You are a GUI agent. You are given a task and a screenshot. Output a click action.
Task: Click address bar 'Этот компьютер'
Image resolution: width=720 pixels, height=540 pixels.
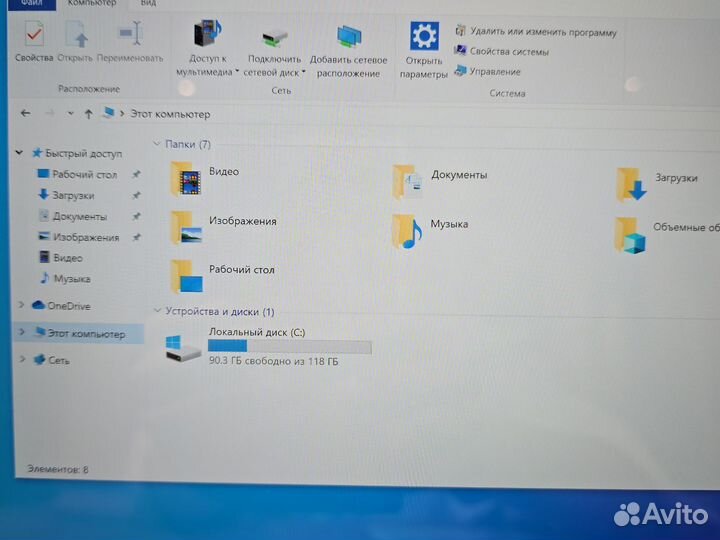[170, 114]
